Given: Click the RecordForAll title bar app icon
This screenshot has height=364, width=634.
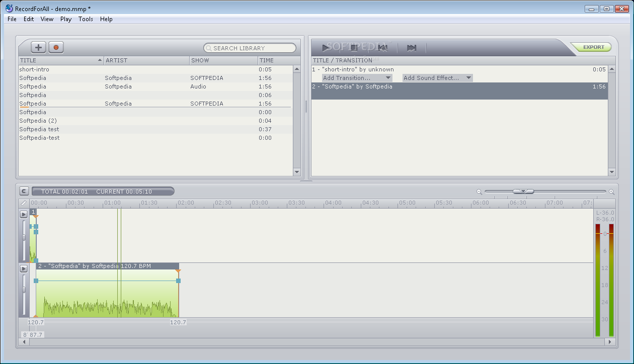Looking at the screenshot, I should 9,8.
